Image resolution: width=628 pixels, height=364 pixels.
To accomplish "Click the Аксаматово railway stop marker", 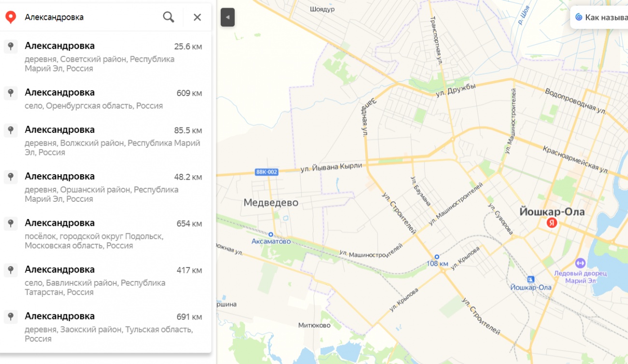I will tap(271, 234).
